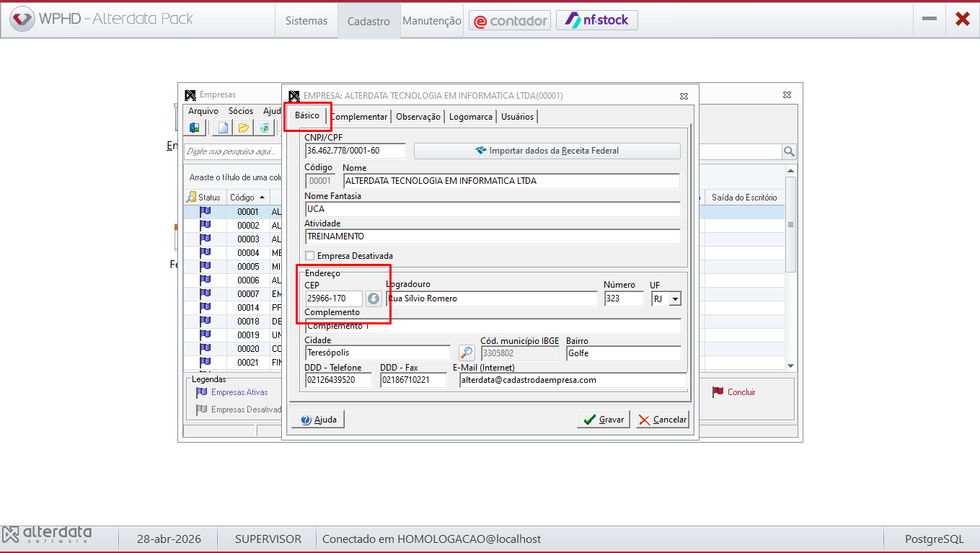Focus the Nome Fantasia field

coord(493,209)
